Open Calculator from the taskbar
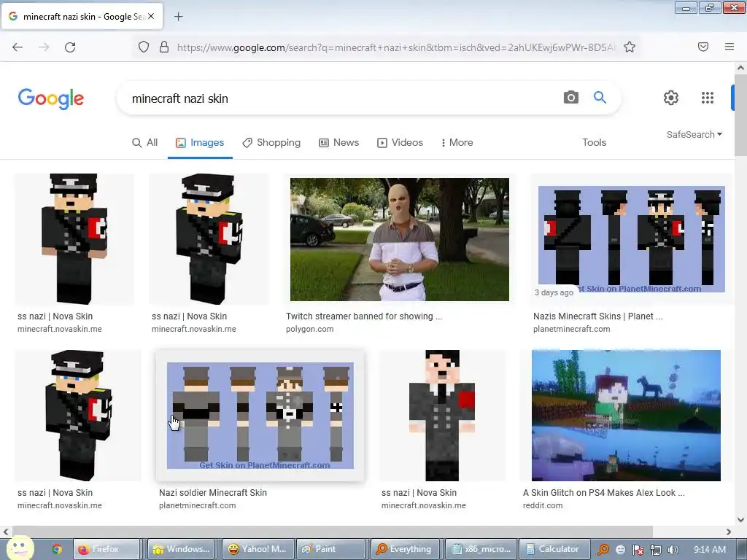The image size is (747, 560). coord(554,549)
